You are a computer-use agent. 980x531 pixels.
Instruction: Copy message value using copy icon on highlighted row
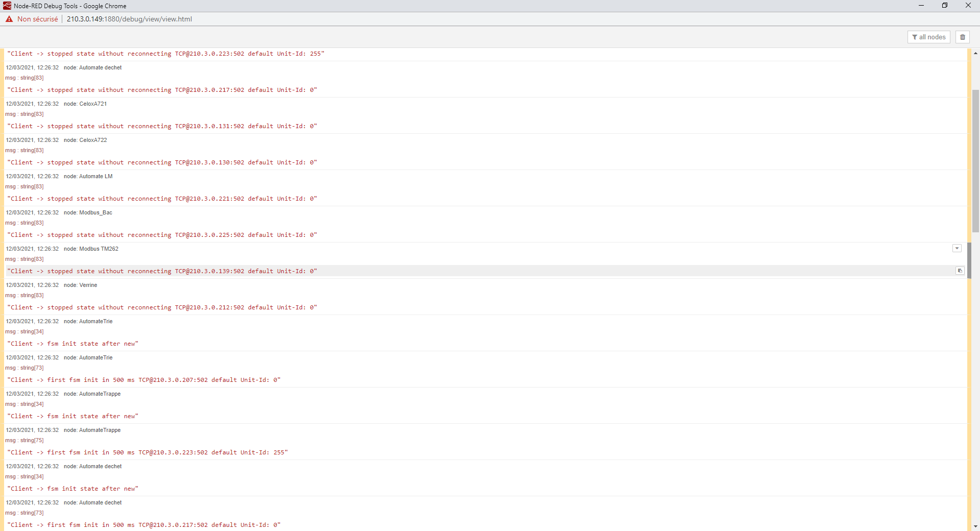coord(960,271)
